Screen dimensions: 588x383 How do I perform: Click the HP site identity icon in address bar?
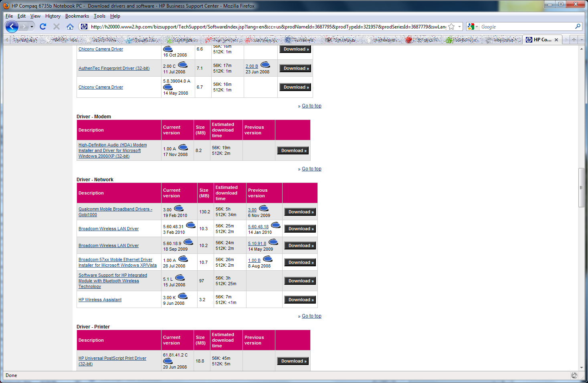tap(84, 26)
